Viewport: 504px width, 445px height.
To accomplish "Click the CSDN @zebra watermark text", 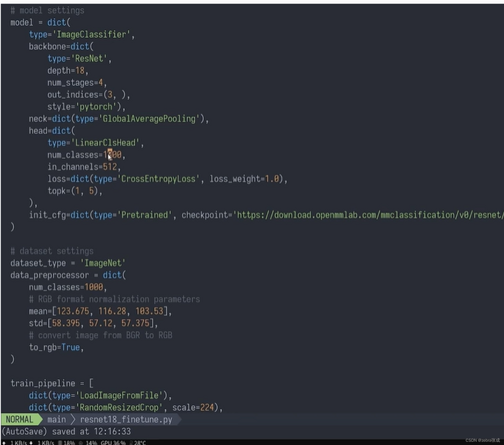I will tap(482, 440).
